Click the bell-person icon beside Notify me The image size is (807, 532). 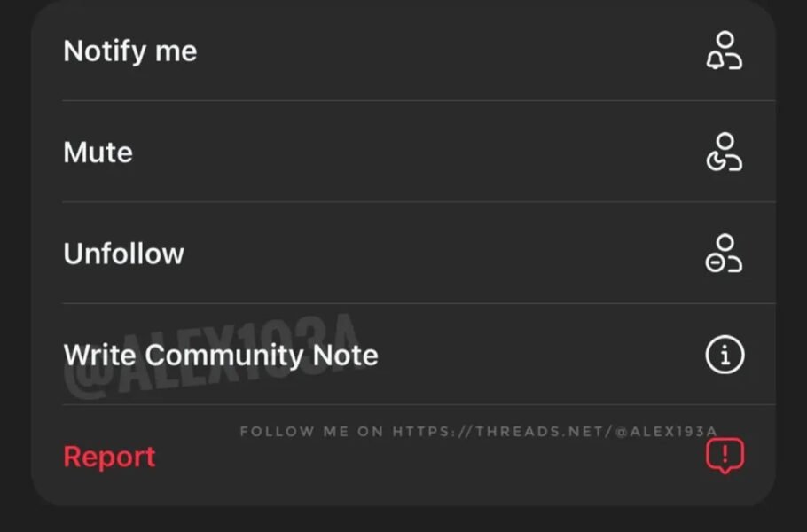pos(724,51)
